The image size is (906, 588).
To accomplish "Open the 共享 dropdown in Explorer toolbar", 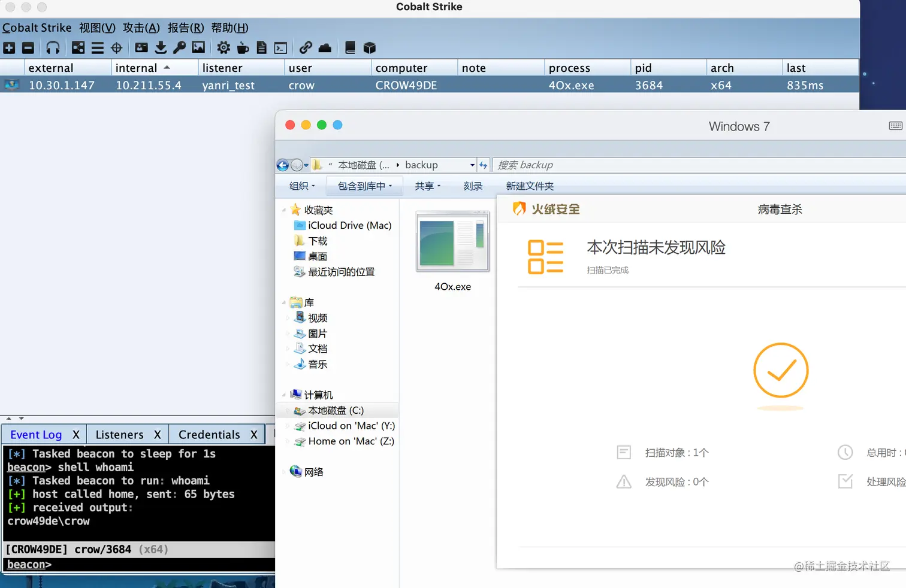I will (x=428, y=186).
